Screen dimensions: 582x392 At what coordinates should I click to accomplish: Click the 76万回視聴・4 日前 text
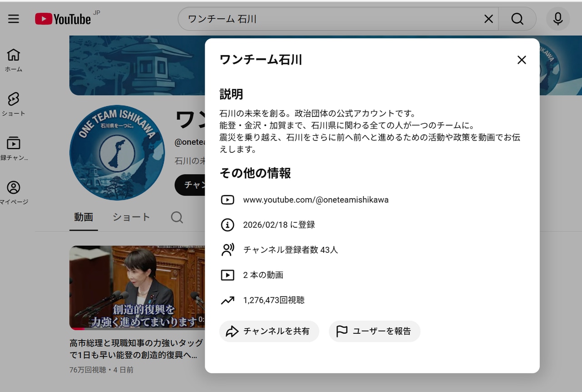(x=101, y=370)
